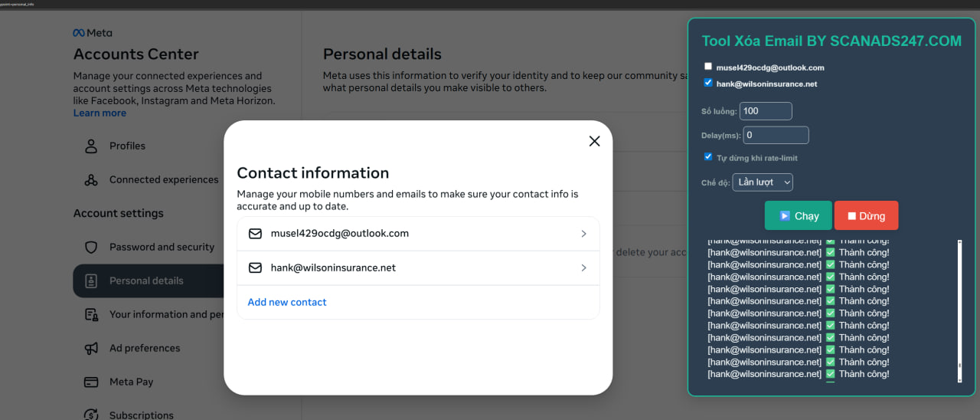Click the Password and security shield icon
This screenshot has height=420, width=980.
click(91, 247)
